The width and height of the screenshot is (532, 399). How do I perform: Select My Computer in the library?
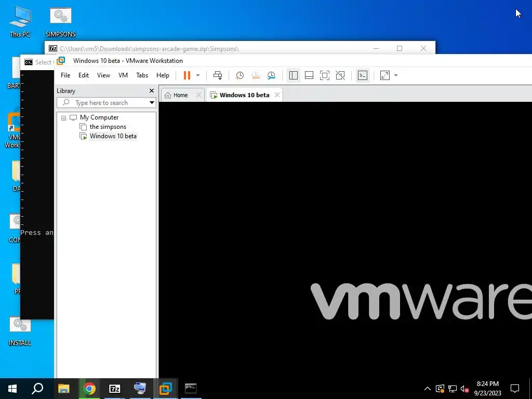(99, 117)
